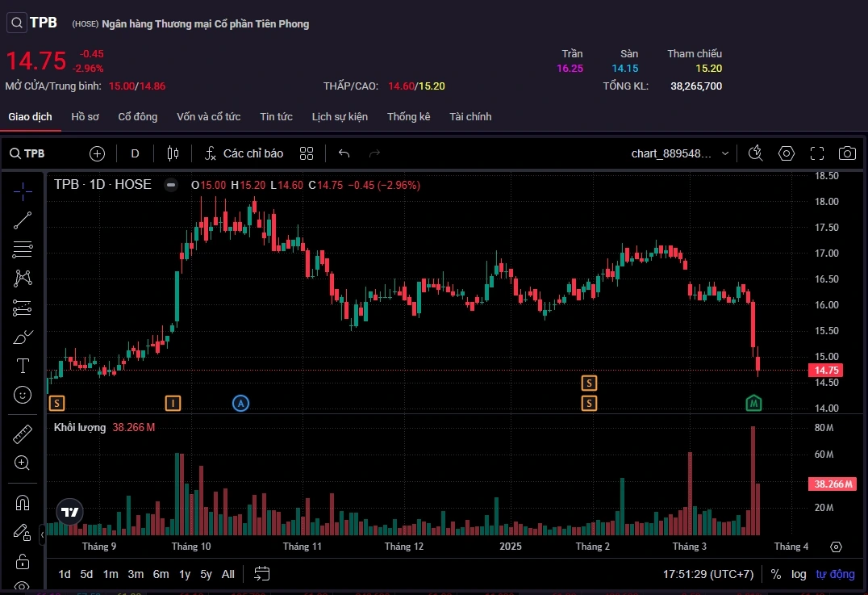Click the S event marker near Tháng 9
The width and height of the screenshot is (868, 595).
[x=57, y=404]
